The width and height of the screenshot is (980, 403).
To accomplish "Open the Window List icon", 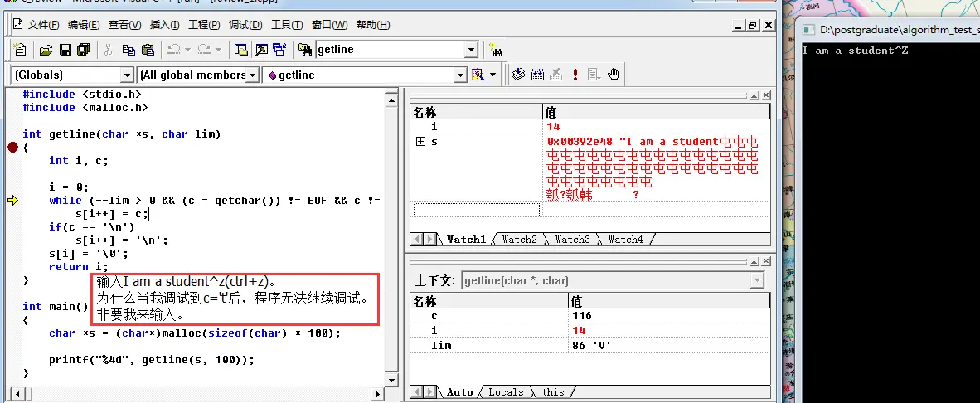I will pos(280,50).
